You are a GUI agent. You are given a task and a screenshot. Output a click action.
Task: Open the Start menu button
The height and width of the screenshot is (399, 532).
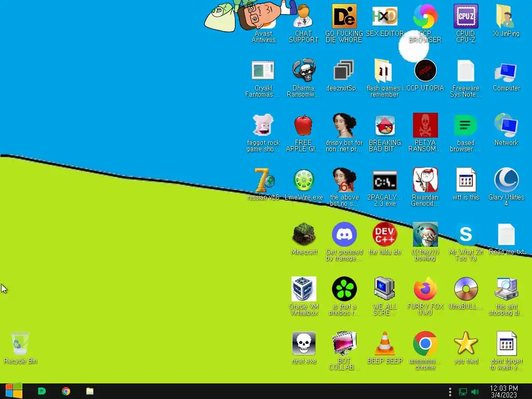14,391
